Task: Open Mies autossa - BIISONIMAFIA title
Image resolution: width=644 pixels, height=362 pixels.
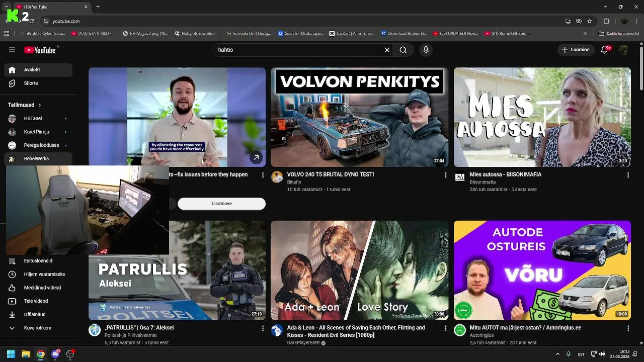Action: (506, 174)
